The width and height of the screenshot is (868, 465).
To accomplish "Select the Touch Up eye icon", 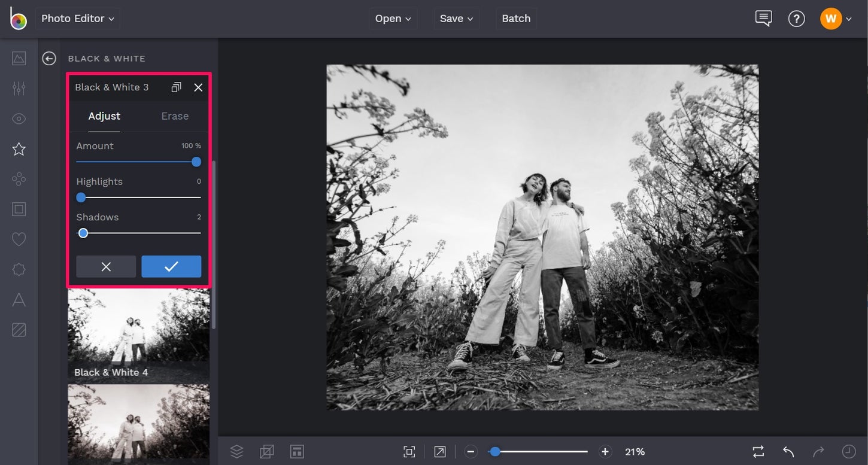I will tap(18, 118).
